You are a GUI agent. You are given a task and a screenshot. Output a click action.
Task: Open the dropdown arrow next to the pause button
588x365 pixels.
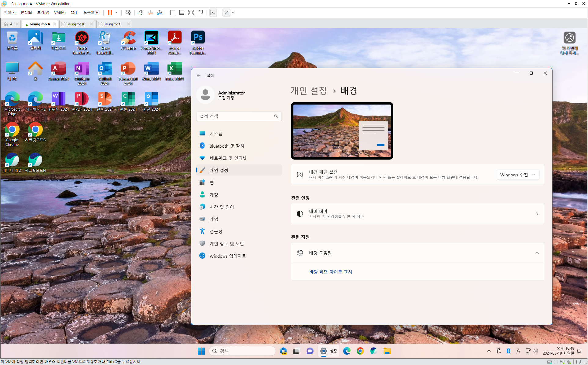116,13
